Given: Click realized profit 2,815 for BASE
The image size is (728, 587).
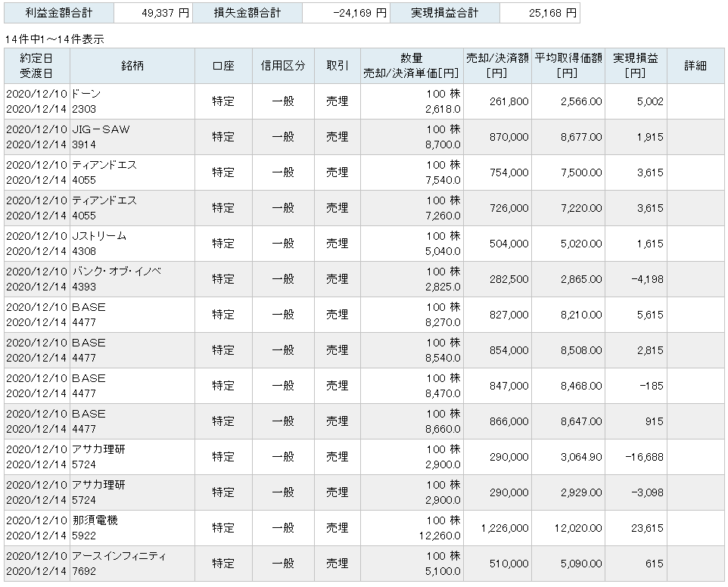Looking at the screenshot, I should point(636,350).
